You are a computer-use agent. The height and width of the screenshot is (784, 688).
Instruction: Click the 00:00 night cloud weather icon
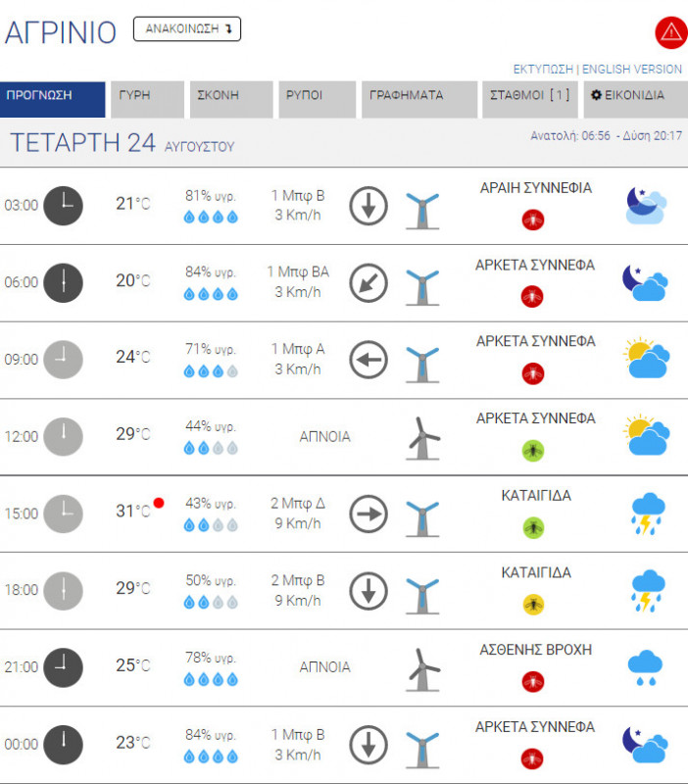coord(646,744)
